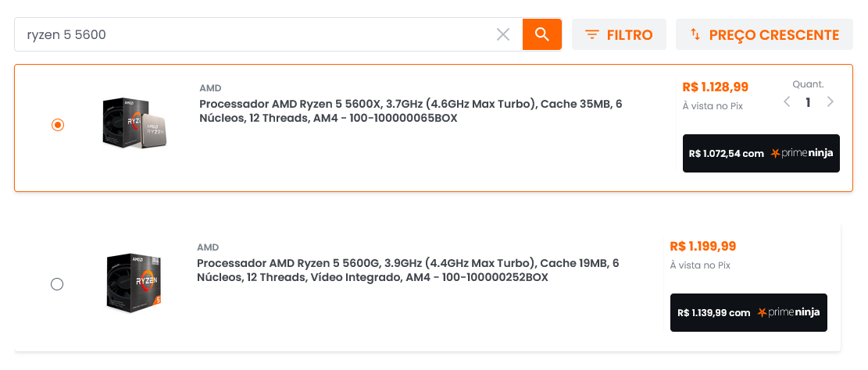Open the FILTRO options
This screenshot has width=868, height=370.
(619, 35)
